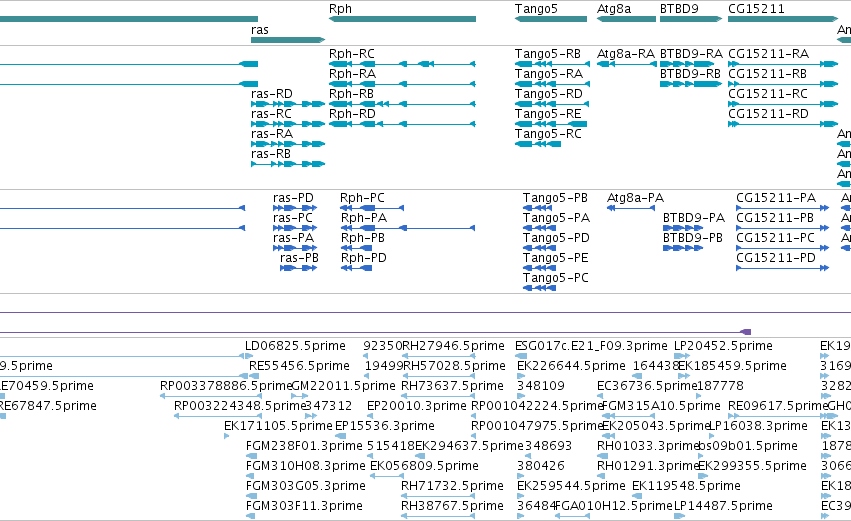Click EST EK226644.5prime

pos(571,366)
